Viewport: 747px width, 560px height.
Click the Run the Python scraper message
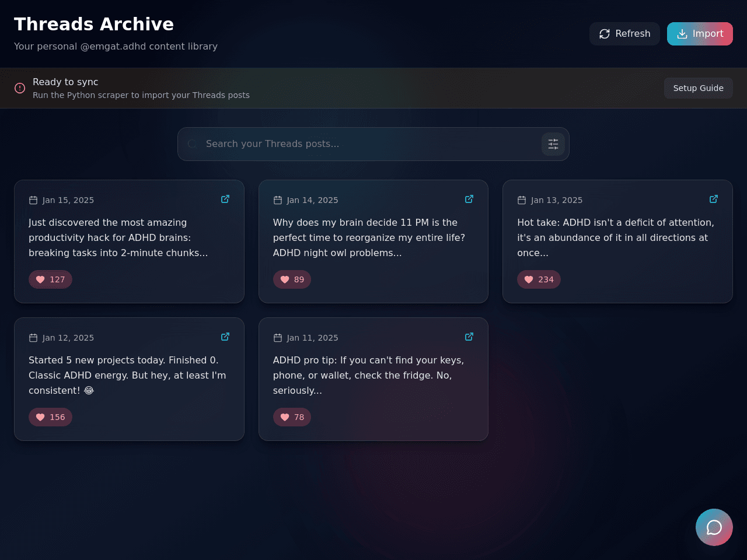coord(141,95)
